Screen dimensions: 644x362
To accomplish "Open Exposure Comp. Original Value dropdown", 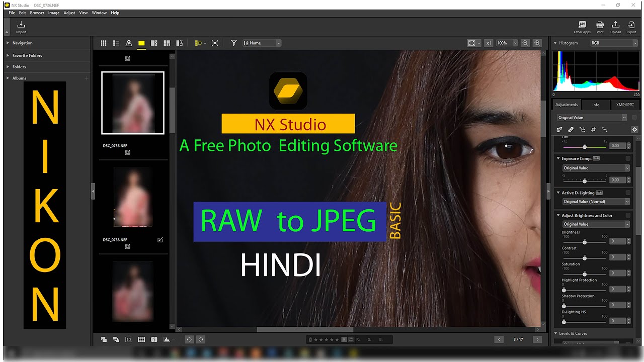I will tap(596, 168).
